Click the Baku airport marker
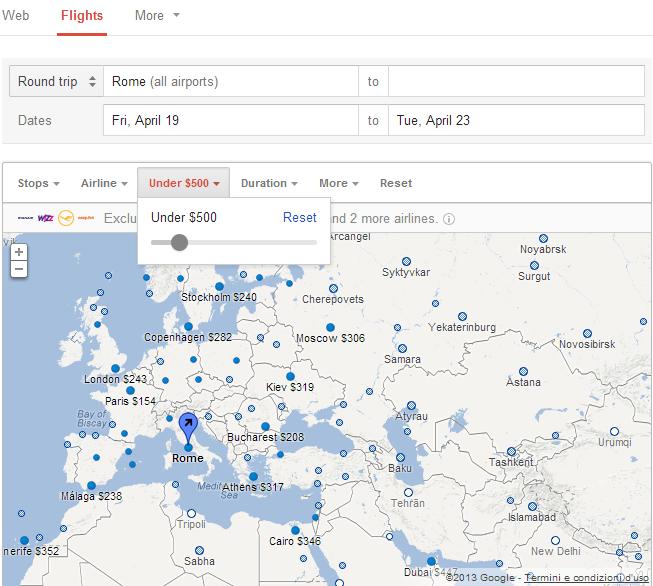The height and width of the screenshot is (586, 653). (x=401, y=458)
